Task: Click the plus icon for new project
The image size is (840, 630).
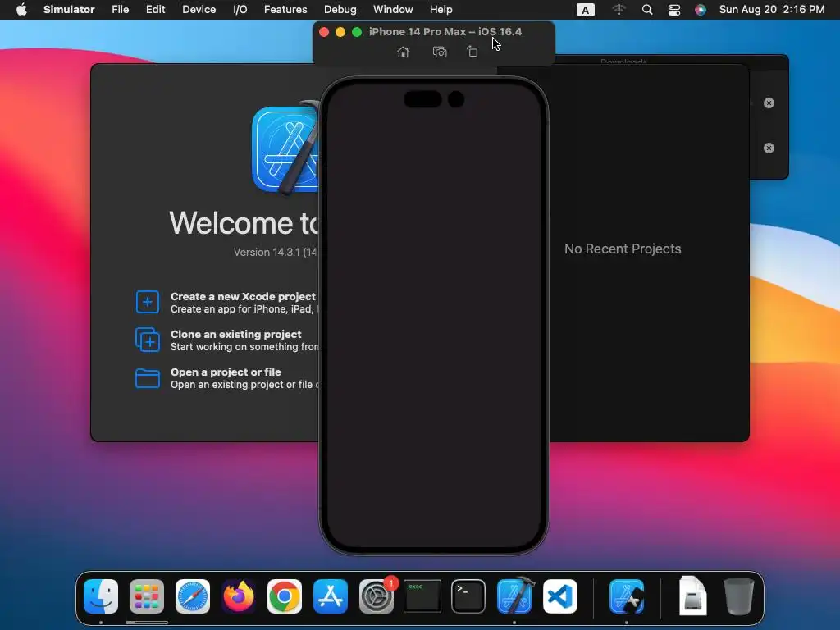Action: point(148,302)
